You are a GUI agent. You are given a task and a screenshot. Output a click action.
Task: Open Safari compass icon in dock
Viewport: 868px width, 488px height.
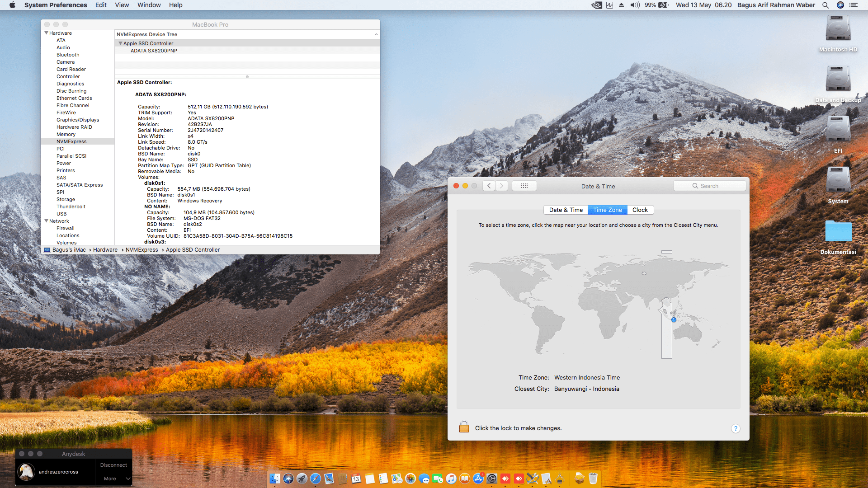316,479
